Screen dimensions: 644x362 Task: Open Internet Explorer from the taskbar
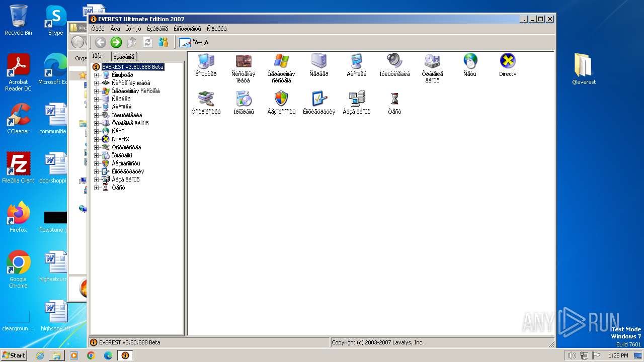[40, 355]
